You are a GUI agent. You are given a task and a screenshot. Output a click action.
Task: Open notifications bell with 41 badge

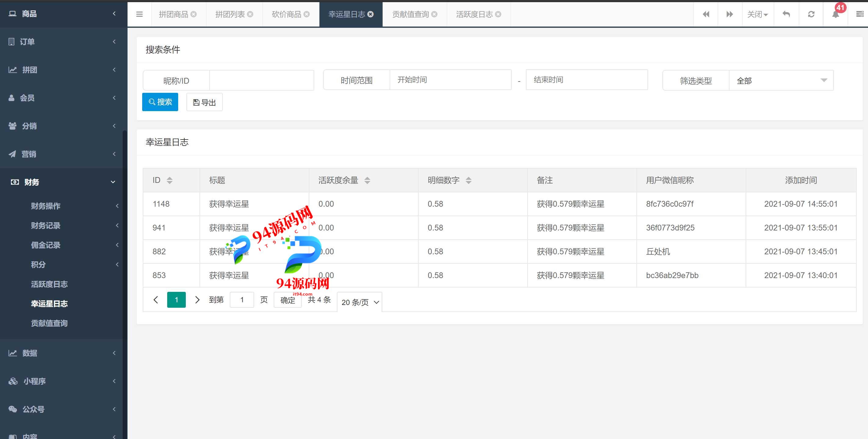point(836,14)
